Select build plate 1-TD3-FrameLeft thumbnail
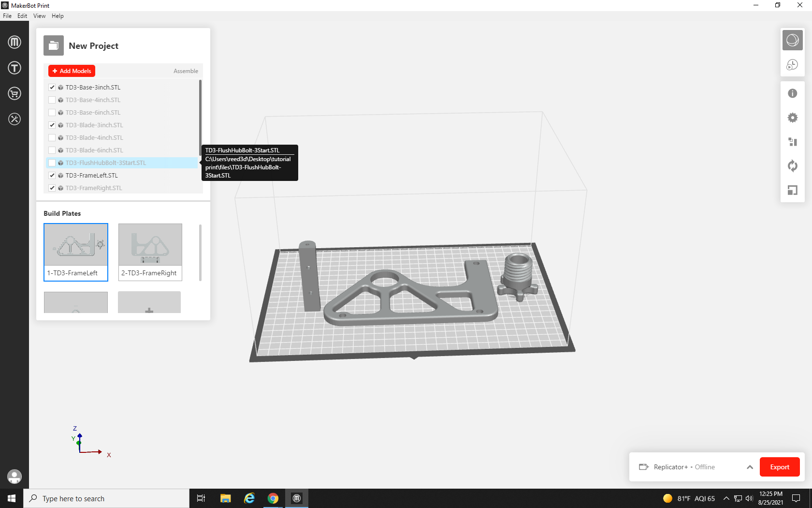 [x=76, y=252]
